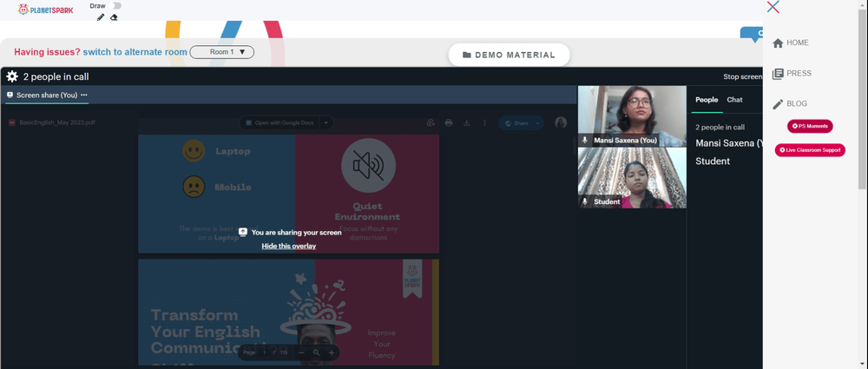This screenshot has height=369, width=868.
Task: Switch to the People tab
Action: (x=707, y=100)
